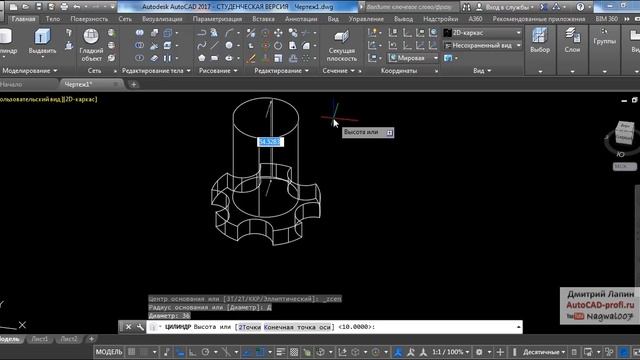Open the Тело ribbon tab
The height and width of the screenshot is (360, 640).
click(x=53, y=19)
